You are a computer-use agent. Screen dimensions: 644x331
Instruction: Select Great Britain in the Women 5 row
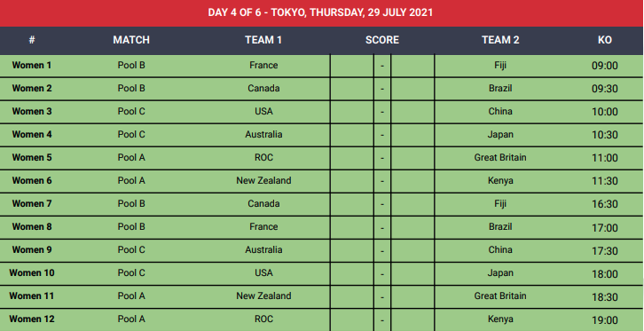coord(500,158)
